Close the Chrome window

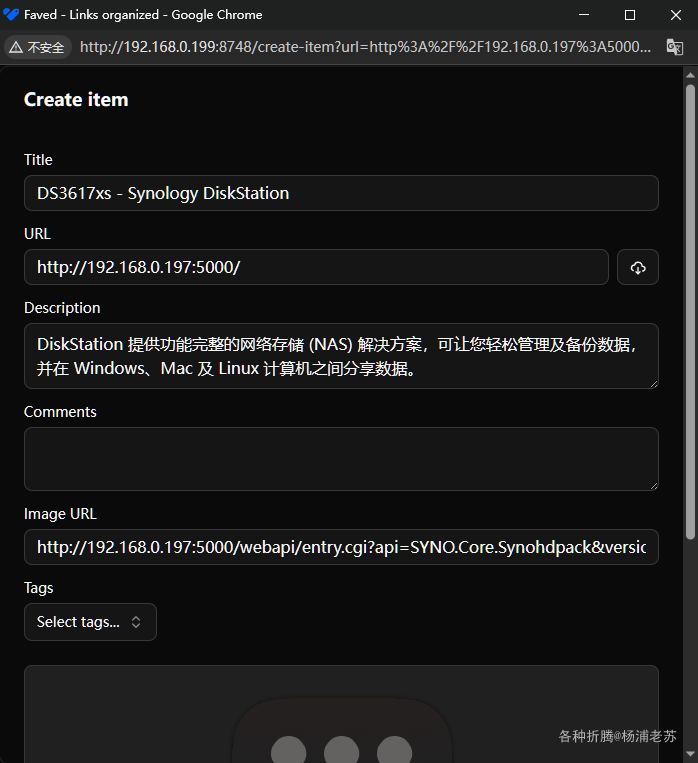click(x=676, y=15)
